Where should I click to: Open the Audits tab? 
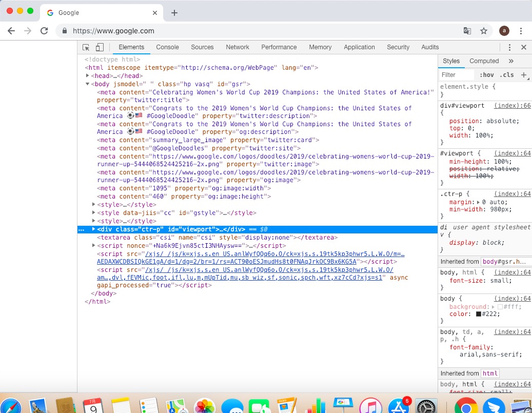[x=430, y=47]
